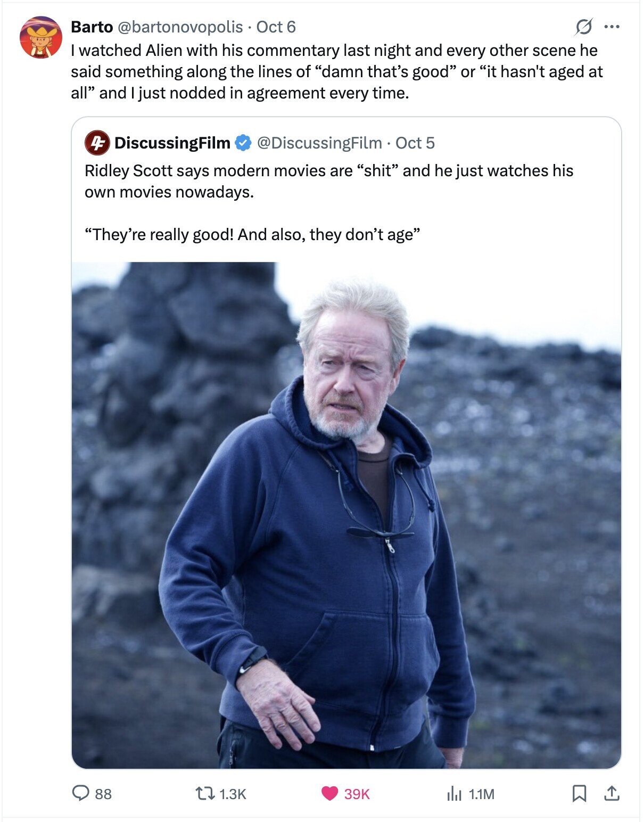Viewport: 644px width, 822px height.
Task: Toggle the like heart showing 39K
Action: (x=330, y=794)
